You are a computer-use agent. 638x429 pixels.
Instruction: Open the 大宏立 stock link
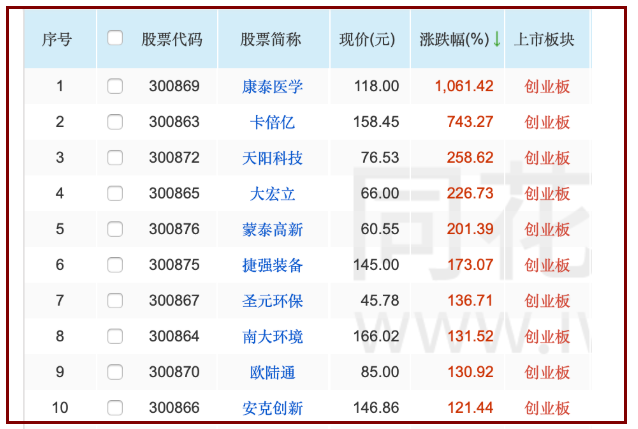pos(272,194)
